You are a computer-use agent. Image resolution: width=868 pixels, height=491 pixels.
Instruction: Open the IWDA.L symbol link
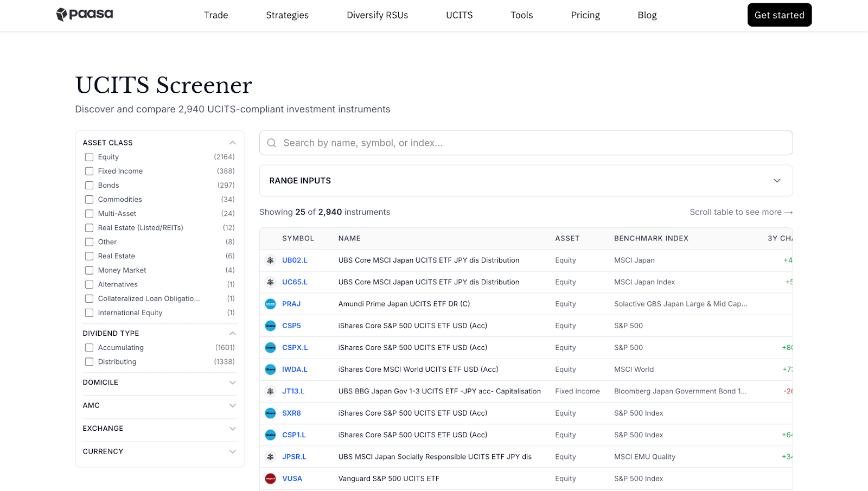[x=295, y=369]
